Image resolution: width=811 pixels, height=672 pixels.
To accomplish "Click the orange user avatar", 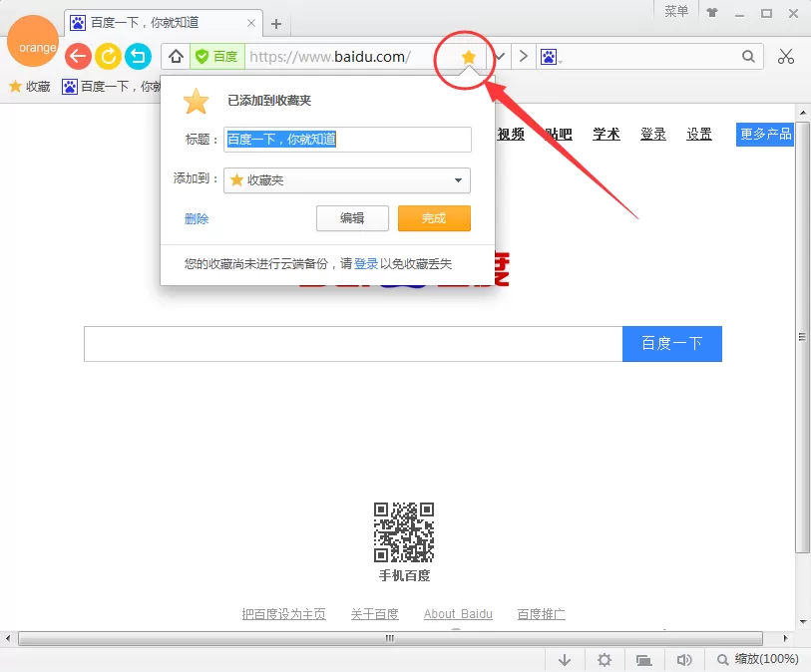I will click(33, 41).
